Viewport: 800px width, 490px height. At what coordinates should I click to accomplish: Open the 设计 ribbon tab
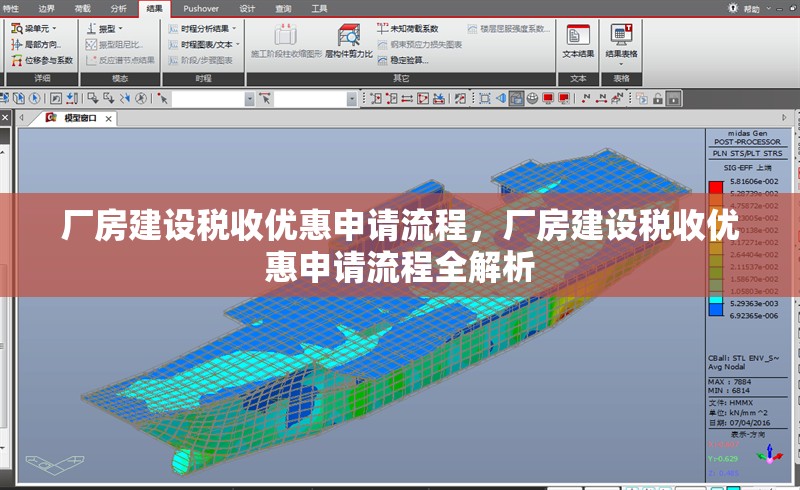click(247, 7)
